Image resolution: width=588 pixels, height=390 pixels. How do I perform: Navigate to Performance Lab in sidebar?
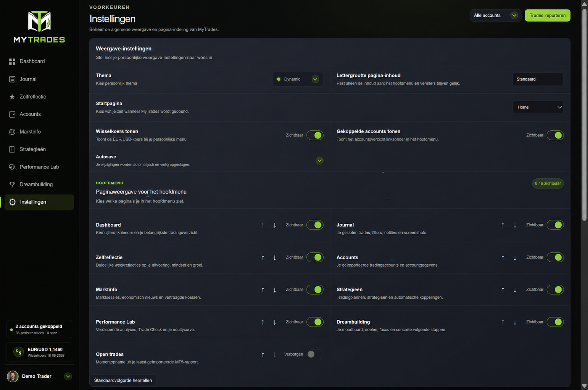[x=39, y=167]
